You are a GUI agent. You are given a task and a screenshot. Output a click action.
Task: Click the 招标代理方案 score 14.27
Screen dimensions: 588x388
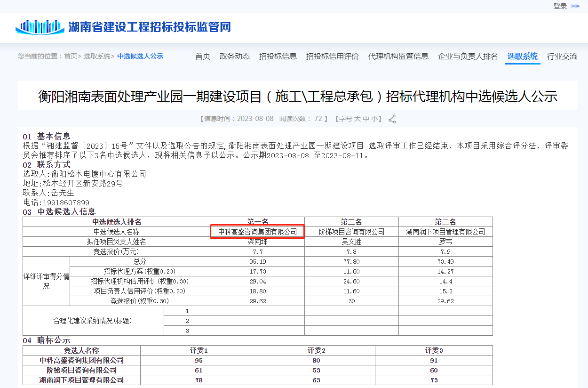tap(445, 272)
